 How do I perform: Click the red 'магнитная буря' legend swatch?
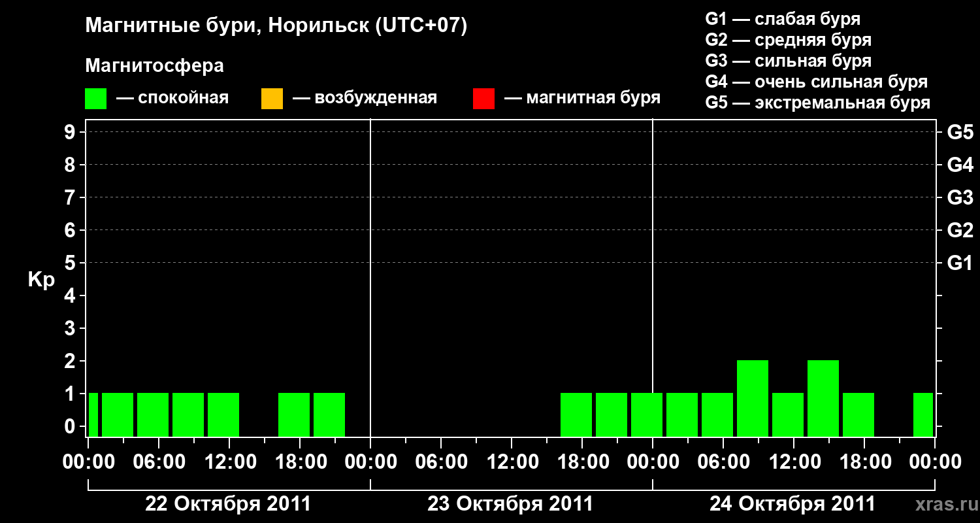pyautogui.click(x=483, y=99)
